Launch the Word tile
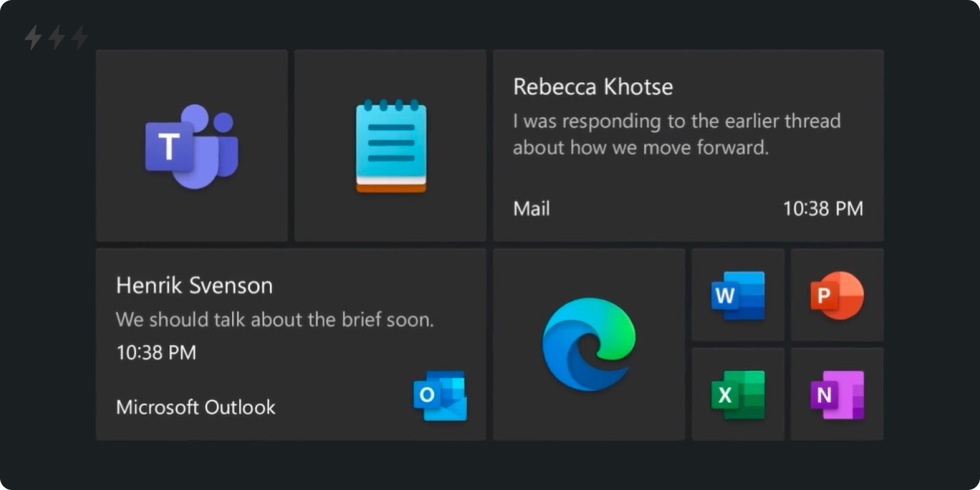 tap(738, 295)
